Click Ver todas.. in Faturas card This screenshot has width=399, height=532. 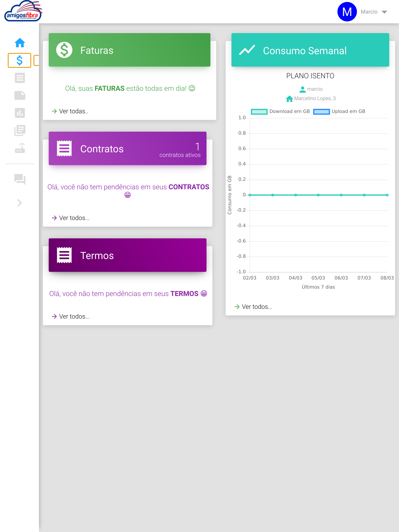point(74,111)
